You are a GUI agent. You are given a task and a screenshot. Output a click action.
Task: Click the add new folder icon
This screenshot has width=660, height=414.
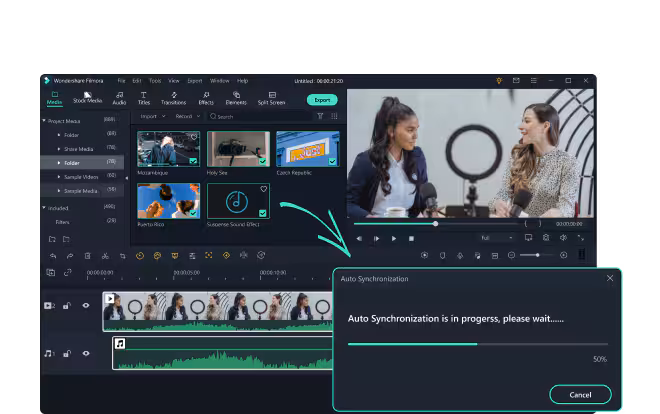click(x=52, y=239)
